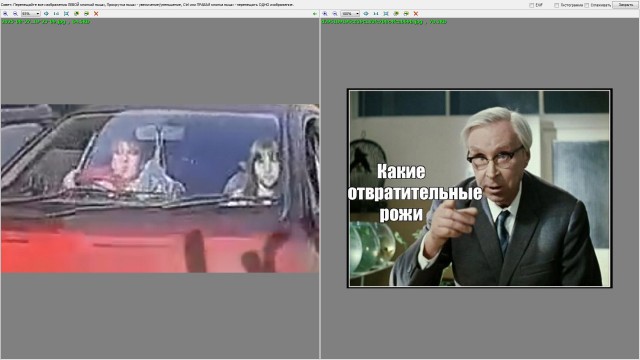Screen dimensions: 640x360
Task: Set right pane to 1:1 actual size
Action: point(376,13)
